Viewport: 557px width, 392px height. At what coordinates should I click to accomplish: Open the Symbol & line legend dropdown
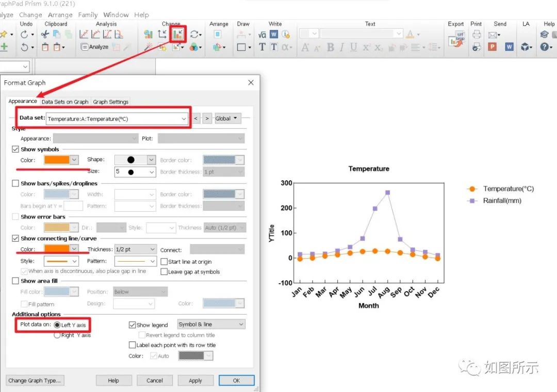click(211, 324)
